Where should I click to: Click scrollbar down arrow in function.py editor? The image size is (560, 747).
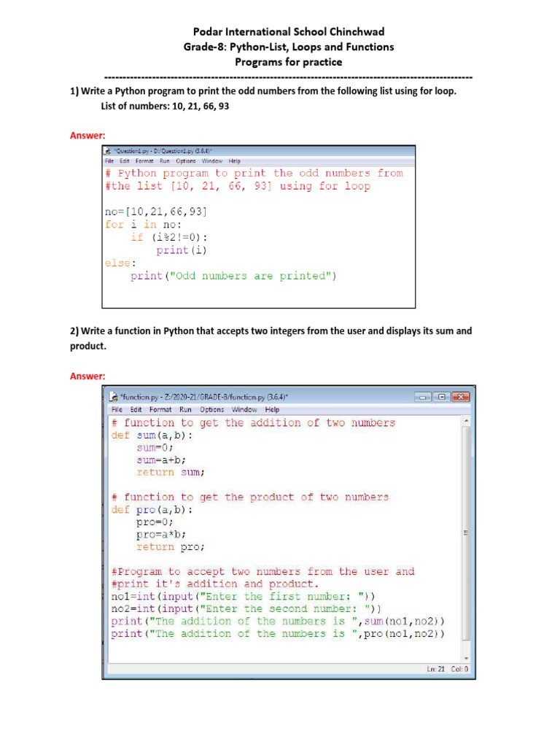click(x=466, y=658)
